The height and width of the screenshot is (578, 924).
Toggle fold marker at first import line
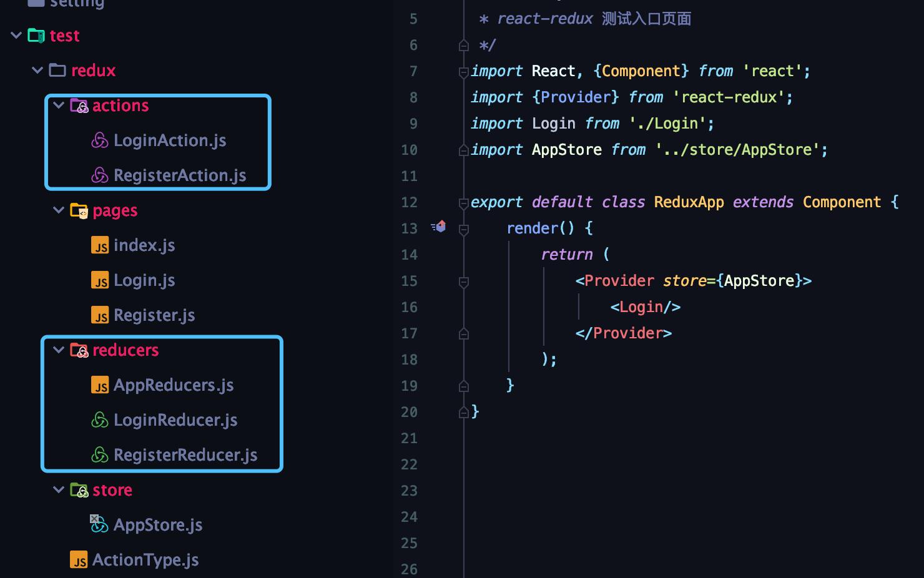click(463, 72)
